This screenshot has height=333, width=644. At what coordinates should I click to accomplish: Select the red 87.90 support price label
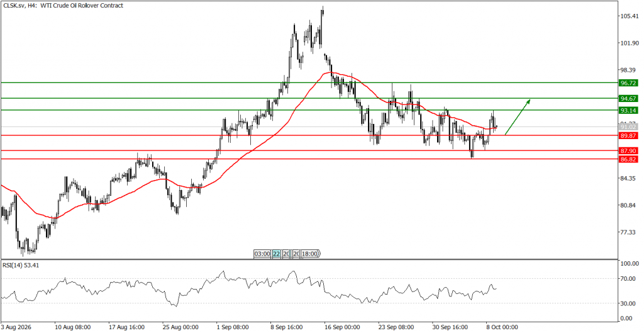tap(628, 151)
